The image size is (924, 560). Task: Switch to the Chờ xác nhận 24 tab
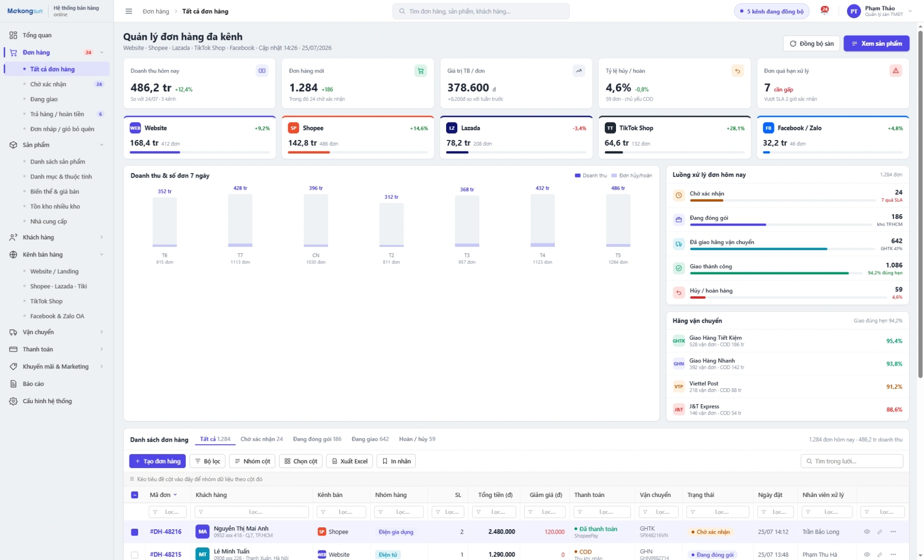point(262,439)
